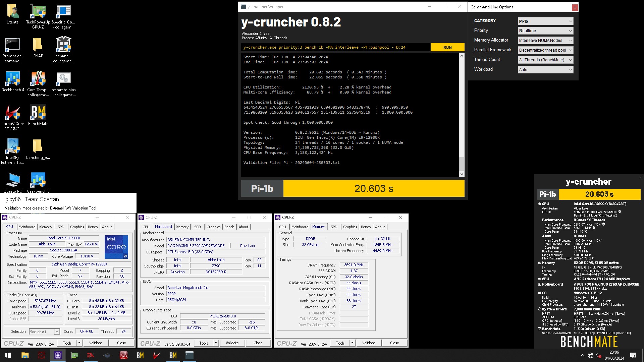This screenshot has width=644, height=362.
Task: Launch Geekbench 4 desktop icon
Action: click(13, 81)
